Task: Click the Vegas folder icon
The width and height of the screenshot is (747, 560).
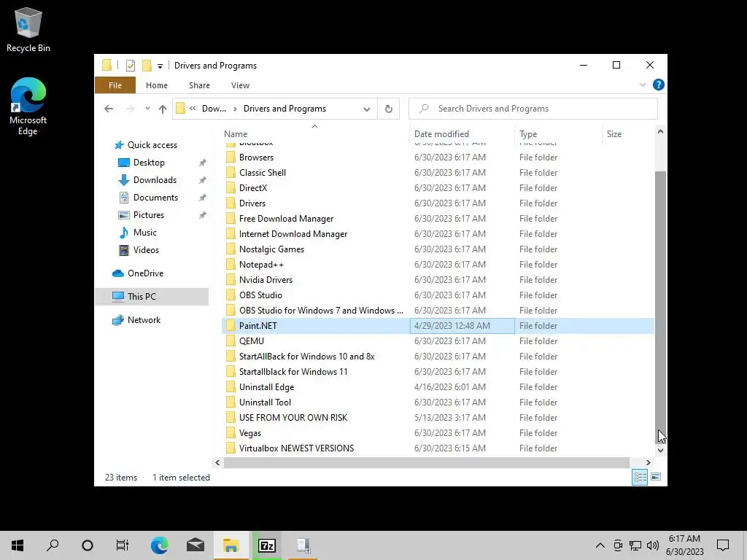Action: tap(230, 433)
